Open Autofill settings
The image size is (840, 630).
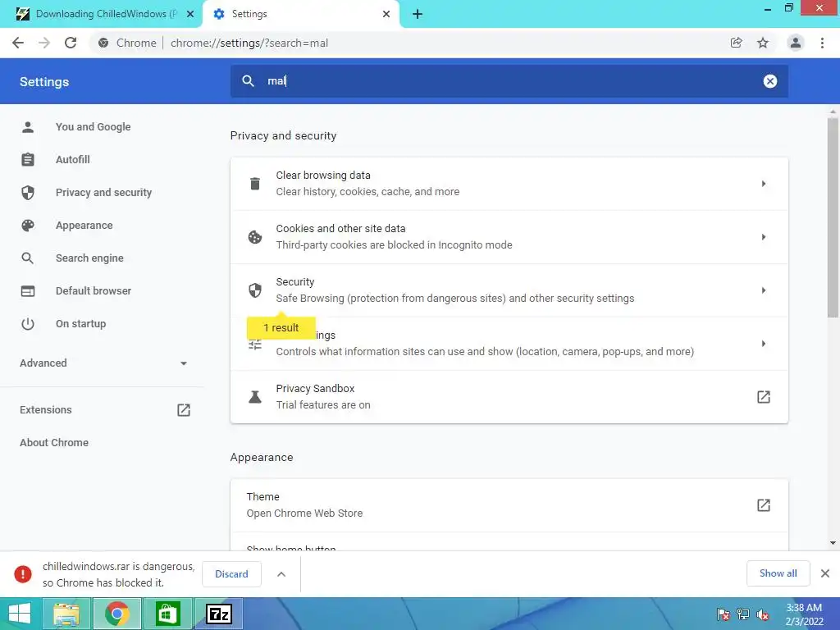[73, 160]
